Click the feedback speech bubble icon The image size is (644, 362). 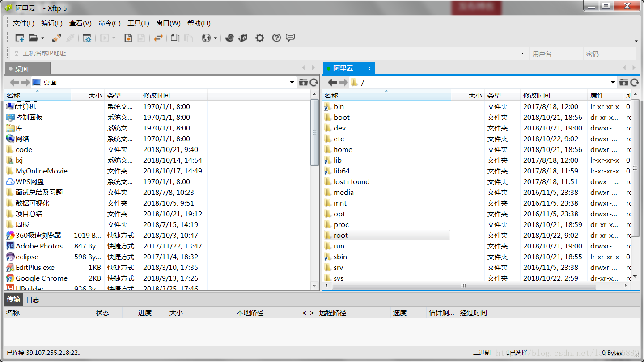(290, 38)
